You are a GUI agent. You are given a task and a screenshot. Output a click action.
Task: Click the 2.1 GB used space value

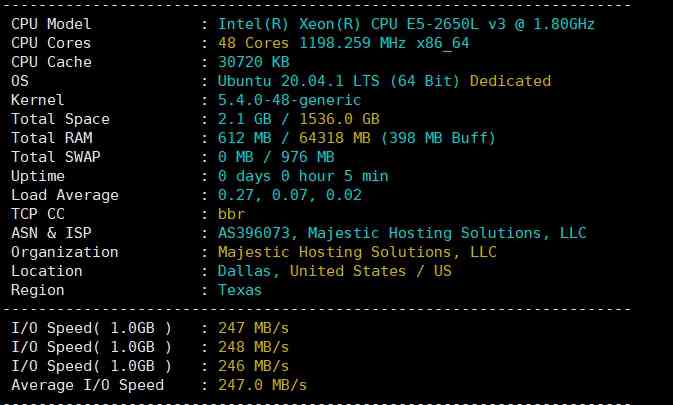point(244,119)
